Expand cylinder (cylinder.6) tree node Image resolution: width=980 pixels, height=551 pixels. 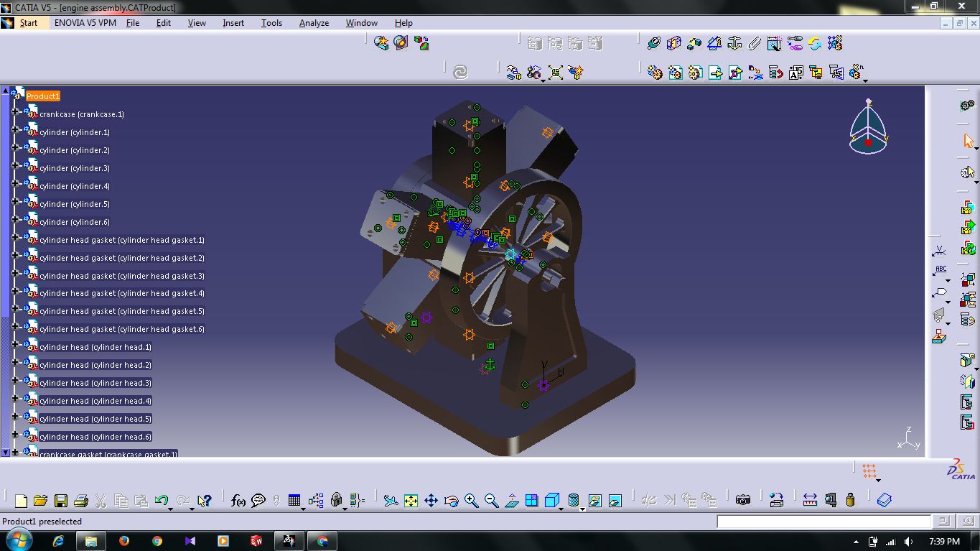pos(15,219)
